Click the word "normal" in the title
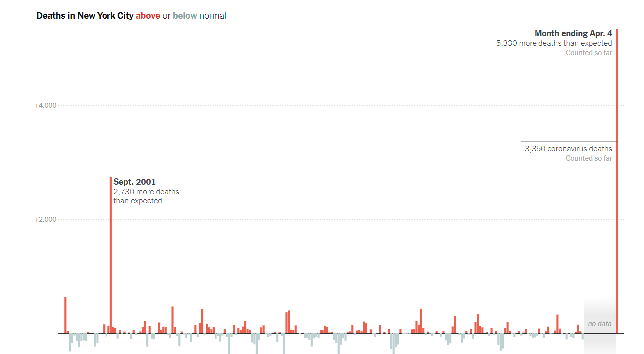 [213, 16]
